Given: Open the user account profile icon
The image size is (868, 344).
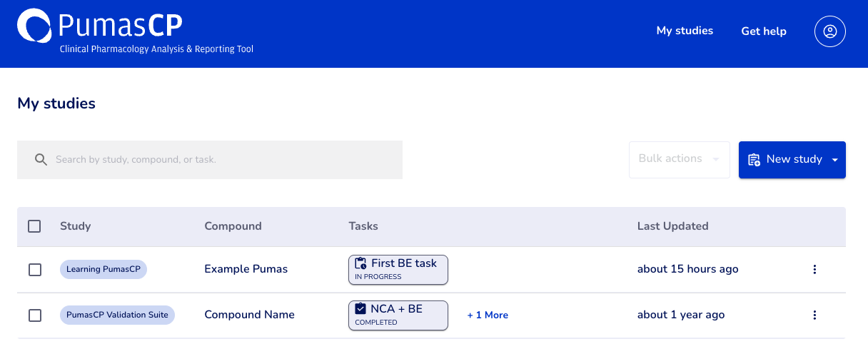Looking at the screenshot, I should point(829,31).
